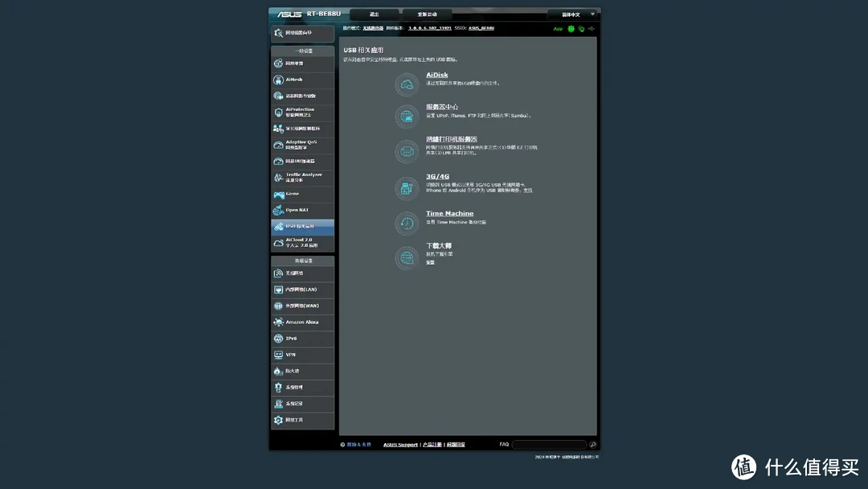Click the green App label in status bar
The image size is (868, 489).
point(558,29)
